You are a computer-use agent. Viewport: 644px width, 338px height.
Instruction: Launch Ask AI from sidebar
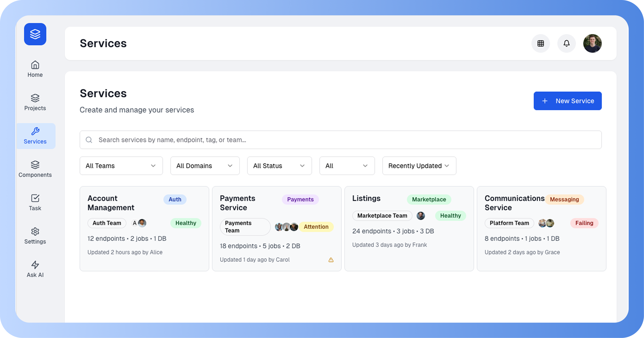click(35, 269)
